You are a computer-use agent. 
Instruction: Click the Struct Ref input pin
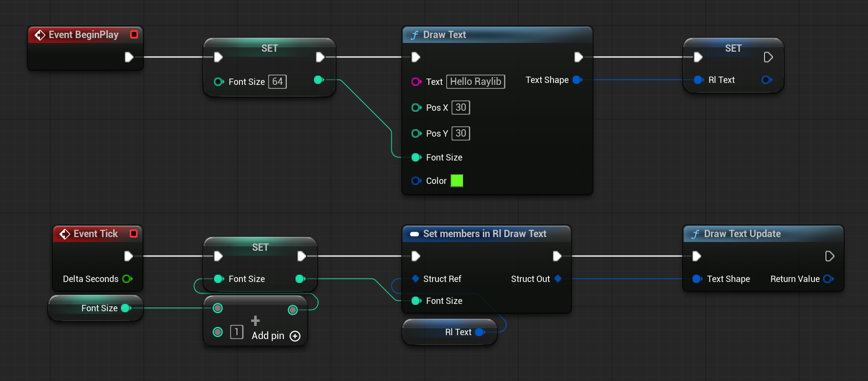(415, 279)
